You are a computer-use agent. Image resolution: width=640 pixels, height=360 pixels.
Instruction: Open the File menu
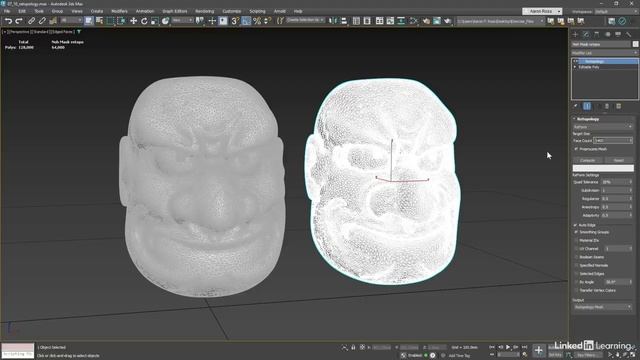pyautogui.click(x=7, y=11)
